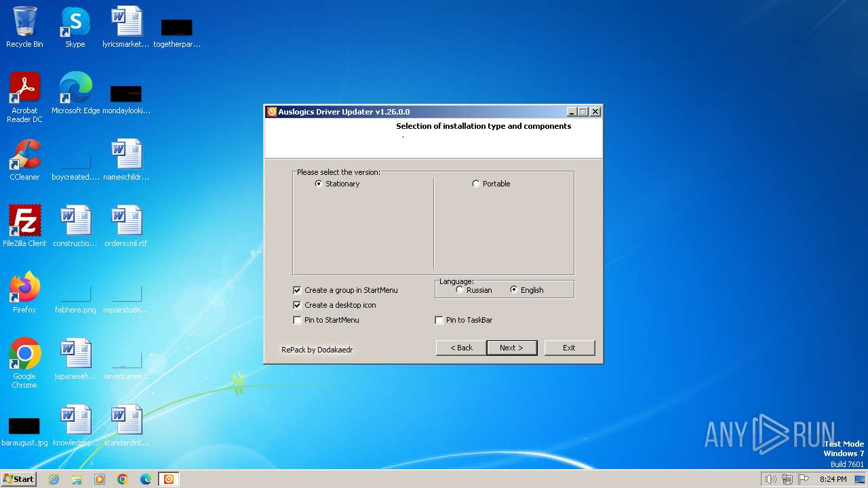Open the nameschildr Word document
Image resolution: width=868 pixels, height=488 pixels.
point(126,160)
